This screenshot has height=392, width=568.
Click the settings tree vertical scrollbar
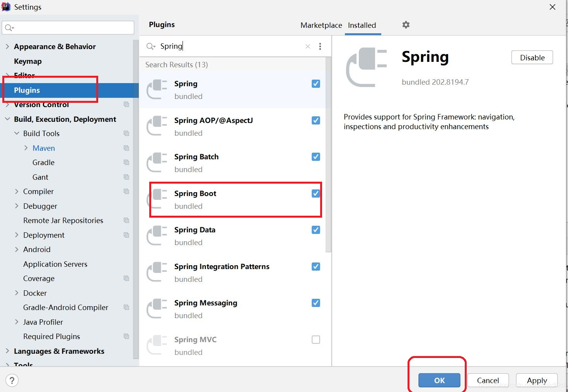point(136,199)
